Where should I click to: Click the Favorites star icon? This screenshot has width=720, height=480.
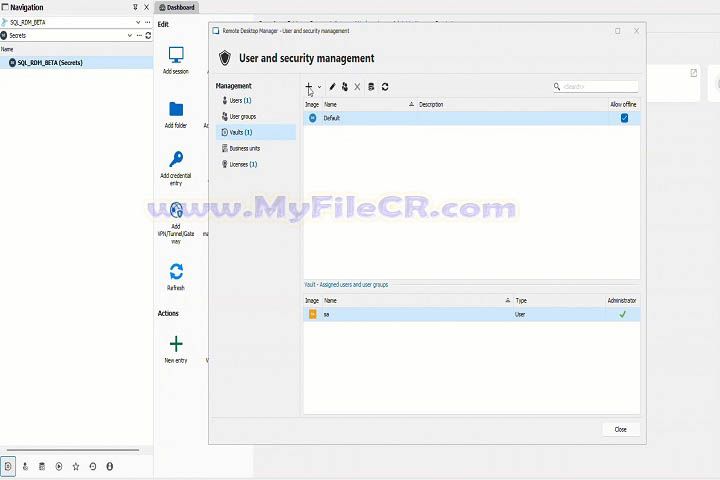click(76, 466)
